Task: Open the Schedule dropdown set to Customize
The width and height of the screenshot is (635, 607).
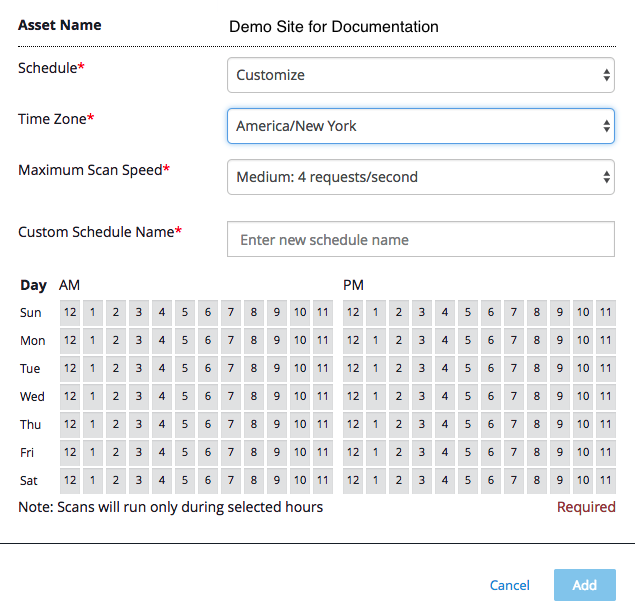Action: click(420, 75)
